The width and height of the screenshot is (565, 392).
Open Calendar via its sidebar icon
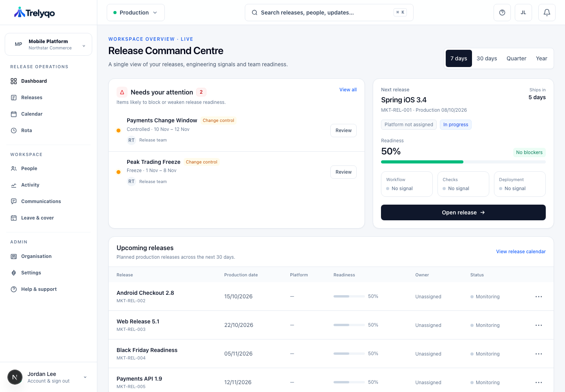tap(14, 114)
